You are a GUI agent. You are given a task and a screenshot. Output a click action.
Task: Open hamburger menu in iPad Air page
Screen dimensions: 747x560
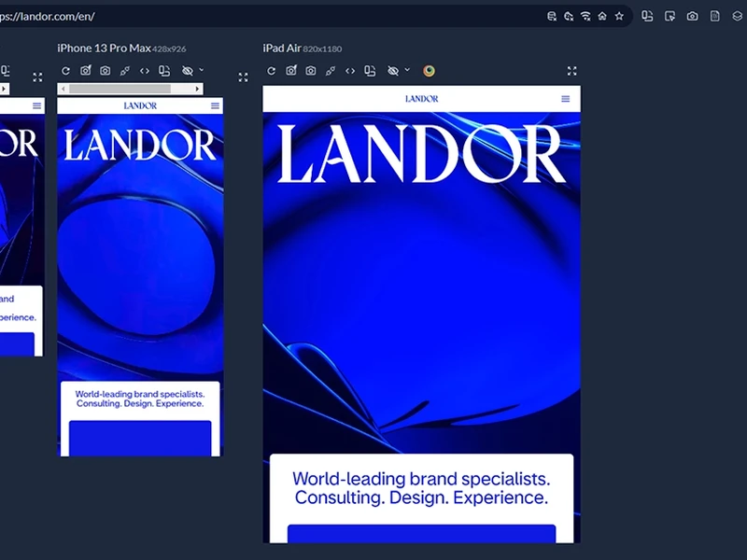click(x=566, y=99)
